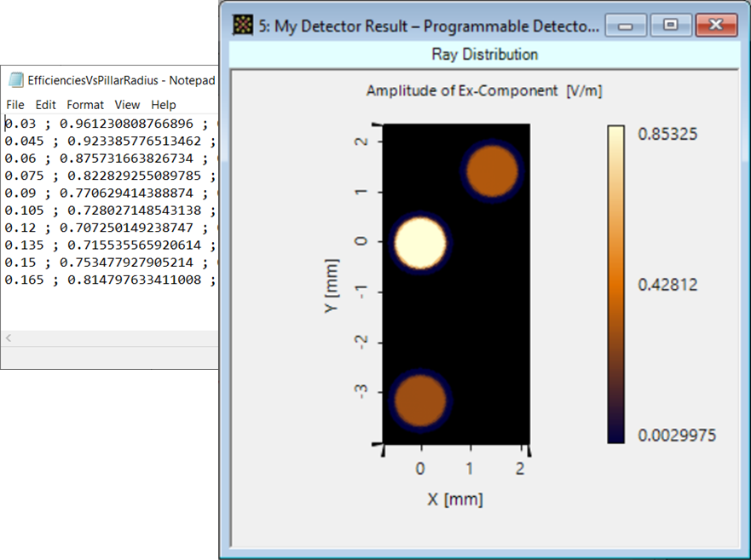751x560 pixels.
Task: Click the upper right orange spot in plot
Action: click(492, 170)
